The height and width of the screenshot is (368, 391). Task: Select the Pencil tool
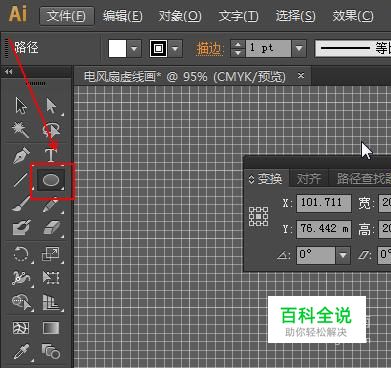[51, 205]
